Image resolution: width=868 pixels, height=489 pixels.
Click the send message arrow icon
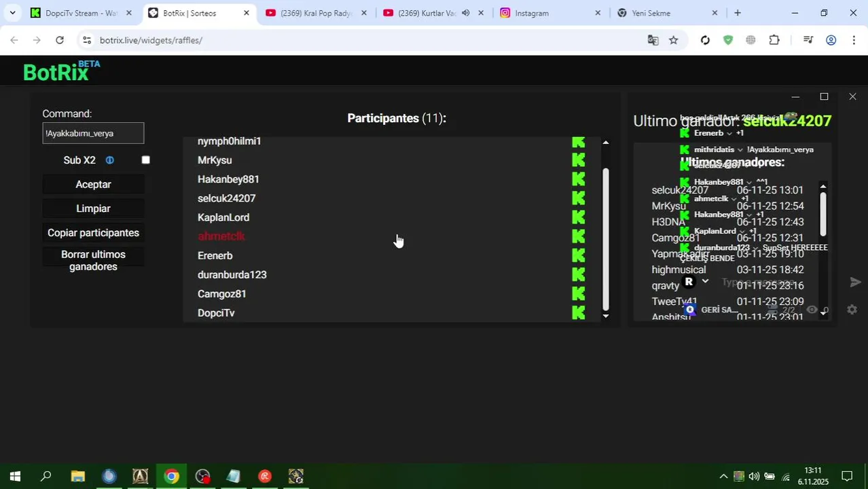coord(855,282)
